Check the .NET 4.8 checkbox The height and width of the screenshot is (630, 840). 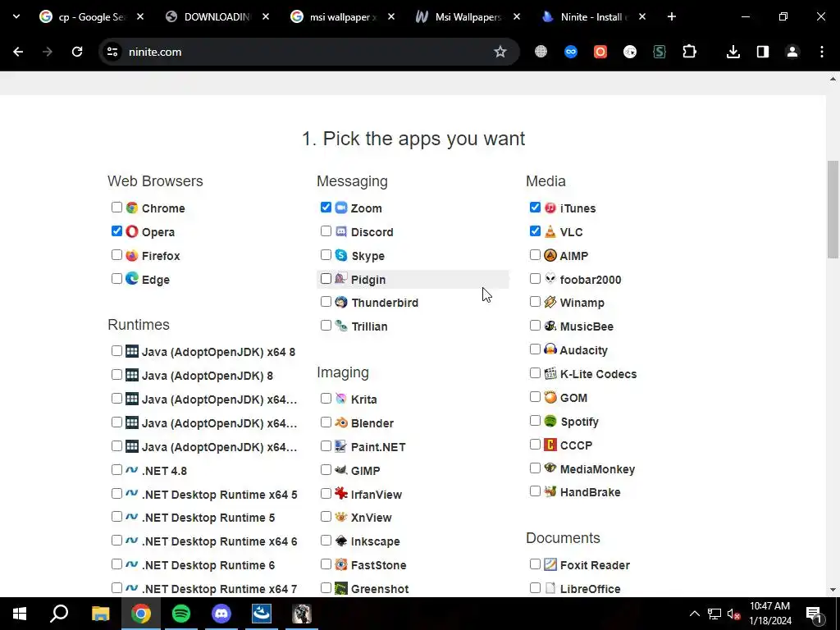116,470
